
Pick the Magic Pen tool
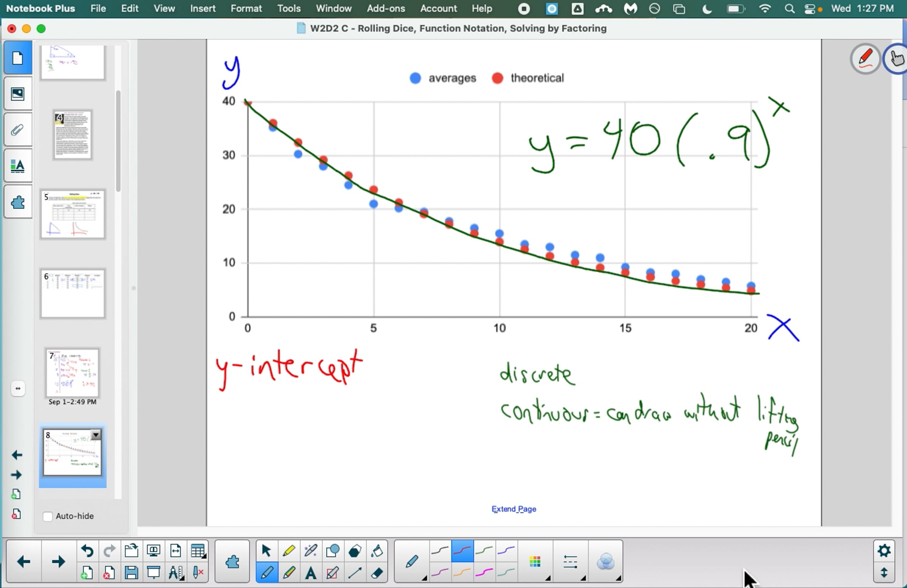click(x=310, y=551)
